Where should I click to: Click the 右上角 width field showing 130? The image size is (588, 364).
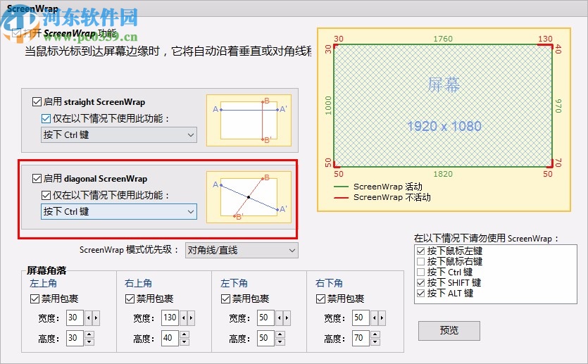[170, 318]
